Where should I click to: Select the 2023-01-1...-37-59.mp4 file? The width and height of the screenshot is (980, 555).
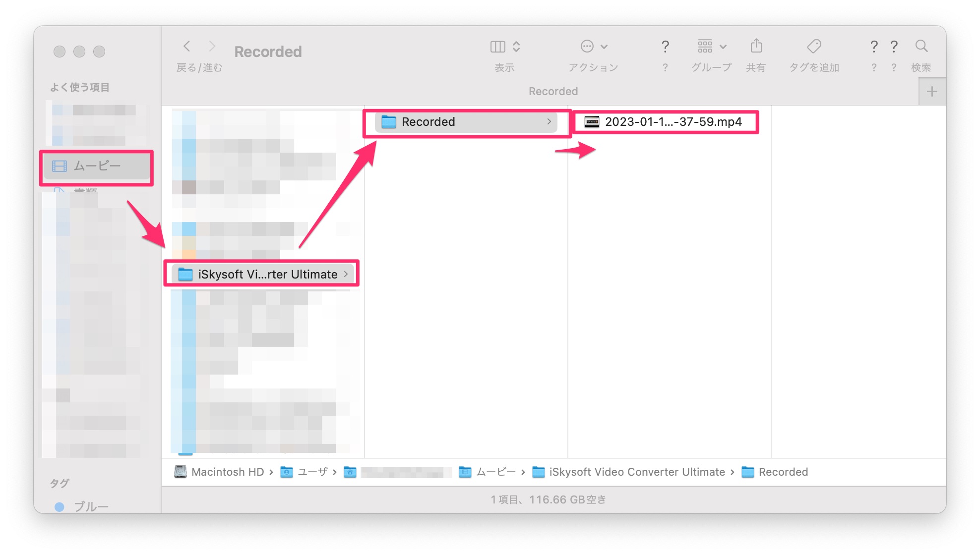coord(663,122)
